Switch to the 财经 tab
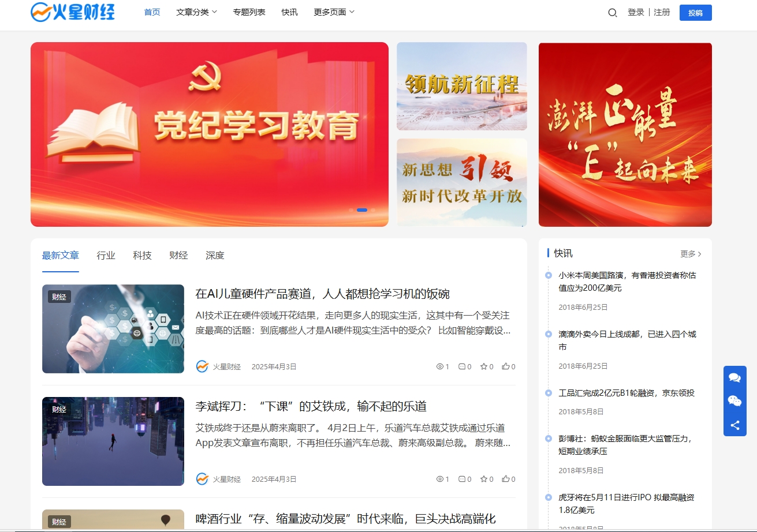757x532 pixels. [179, 255]
